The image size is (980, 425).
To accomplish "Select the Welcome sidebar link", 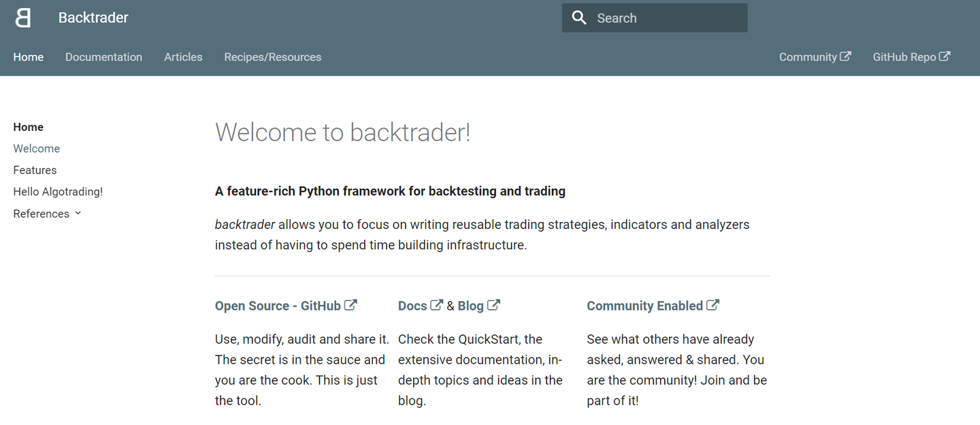I will (37, 148).
